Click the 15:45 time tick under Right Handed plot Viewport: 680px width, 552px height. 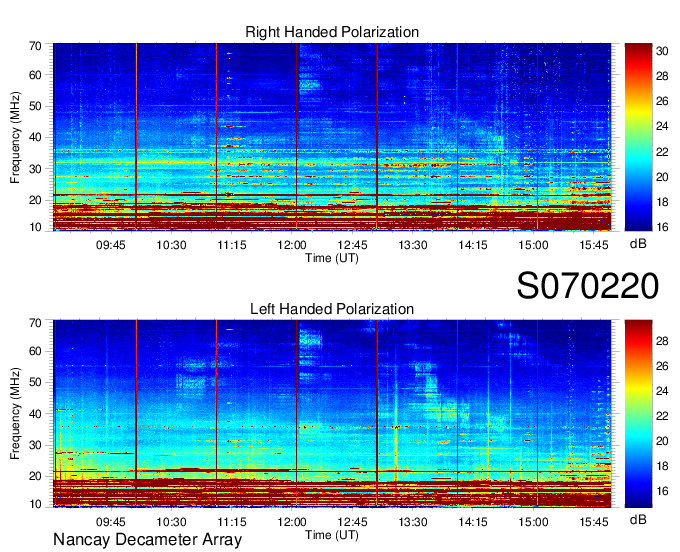pos(594,245)
